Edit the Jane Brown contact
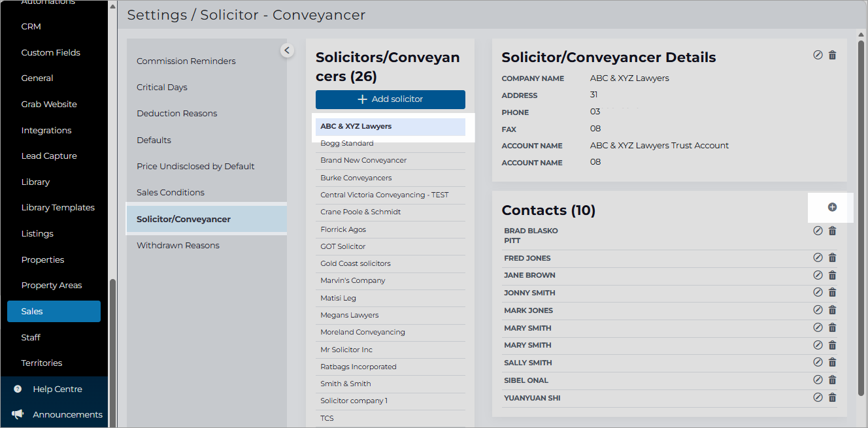The height and width of the screenshot is (428, 868). click(x=818, y=275)
